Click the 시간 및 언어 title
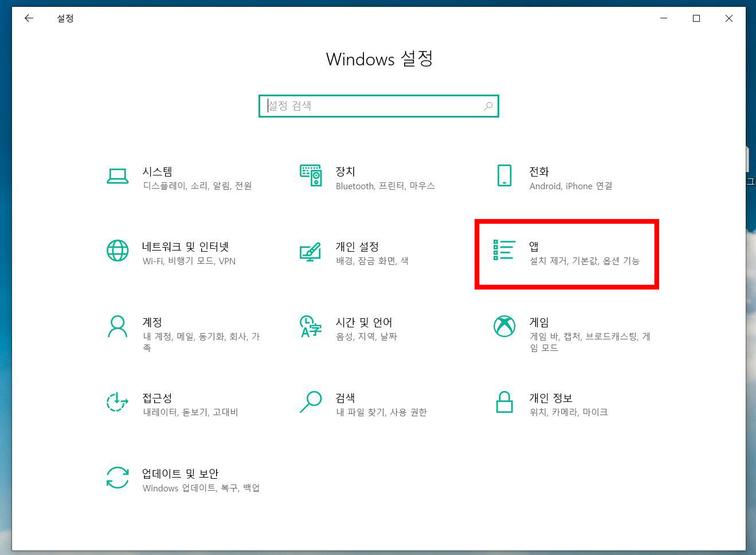756x555 pixels. (x=364, y=322)
